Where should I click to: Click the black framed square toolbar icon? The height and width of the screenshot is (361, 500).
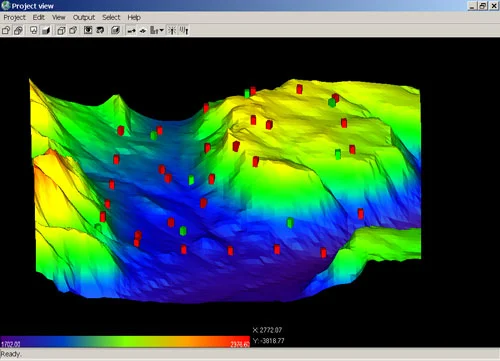[x=88, y=31]
